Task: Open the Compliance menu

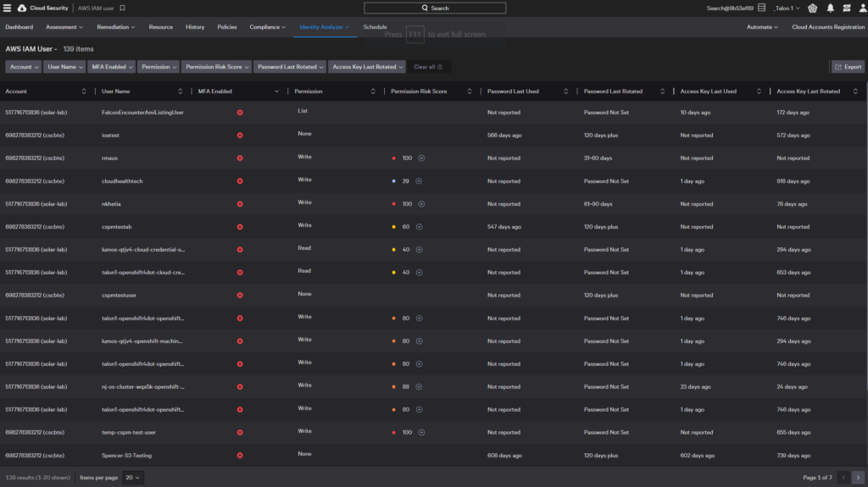Action: (x=267, y=27)
